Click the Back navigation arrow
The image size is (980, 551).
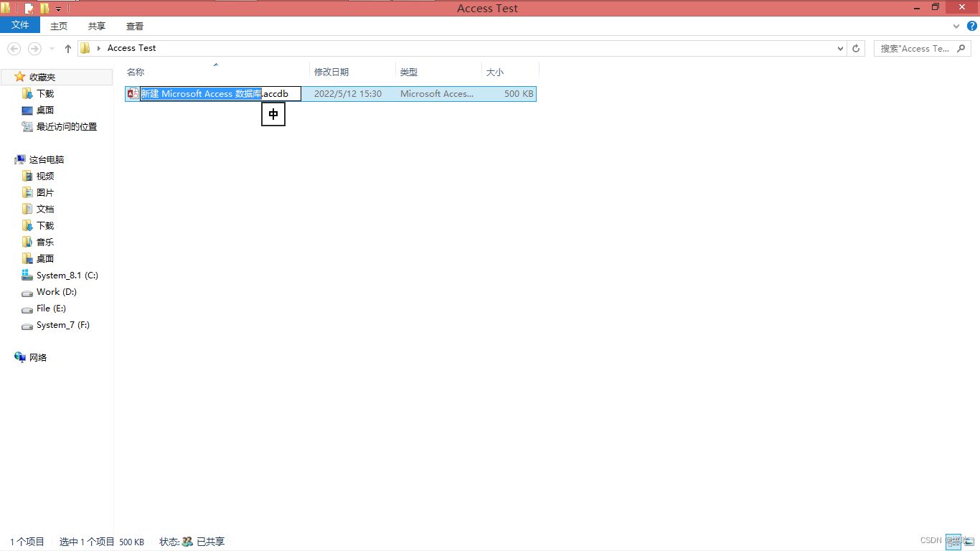coord(14,48)
